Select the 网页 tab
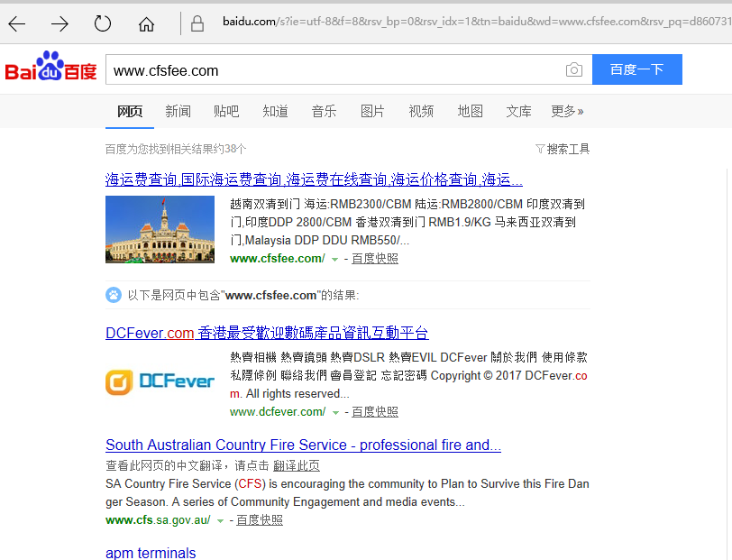This screenshot has width=732, height=560. pos(129,111)
